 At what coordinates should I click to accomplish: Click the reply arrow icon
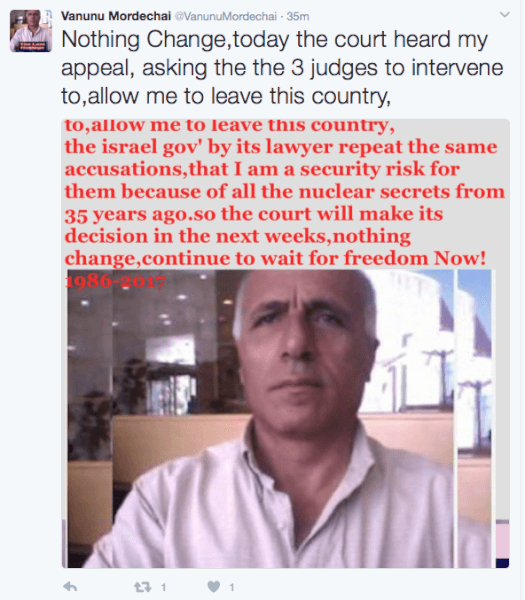tap(70, 587)
